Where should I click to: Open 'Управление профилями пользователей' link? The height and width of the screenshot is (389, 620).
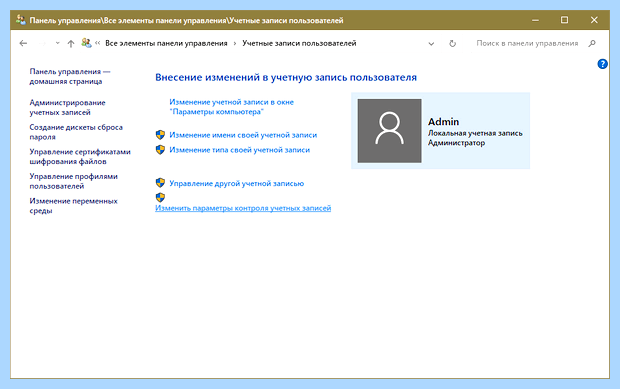73,181
